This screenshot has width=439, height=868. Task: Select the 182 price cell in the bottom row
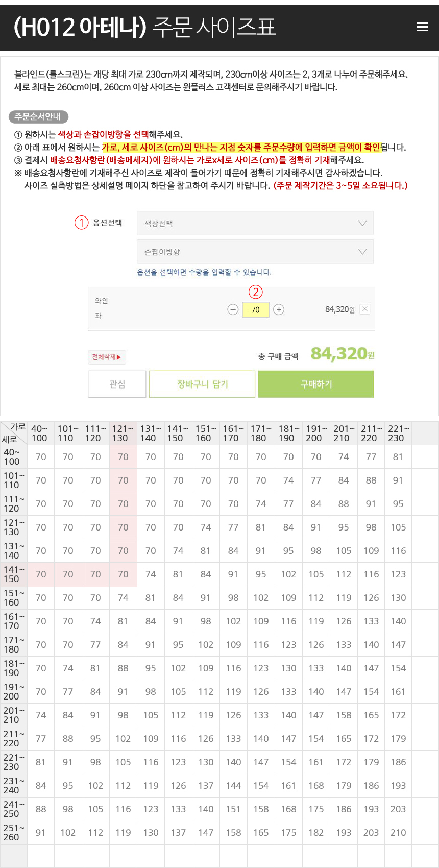pos(316,833)
